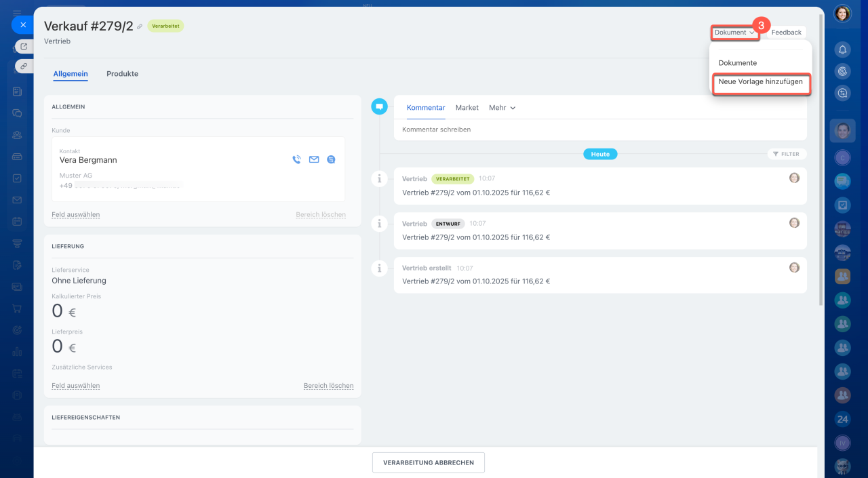Click the open-in-new-window icon on left edge
Image resolution: width=868 pixels, height=478 pixels.
tap(24, 47)
